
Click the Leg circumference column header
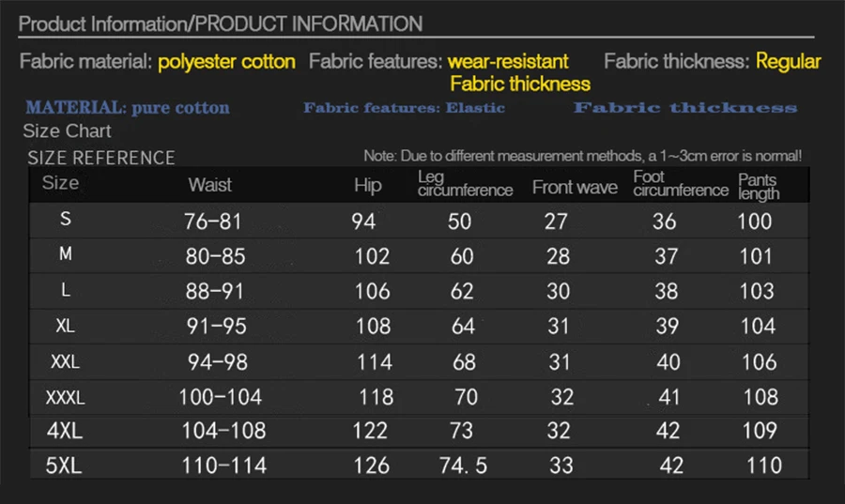click(x=465, y=184)
